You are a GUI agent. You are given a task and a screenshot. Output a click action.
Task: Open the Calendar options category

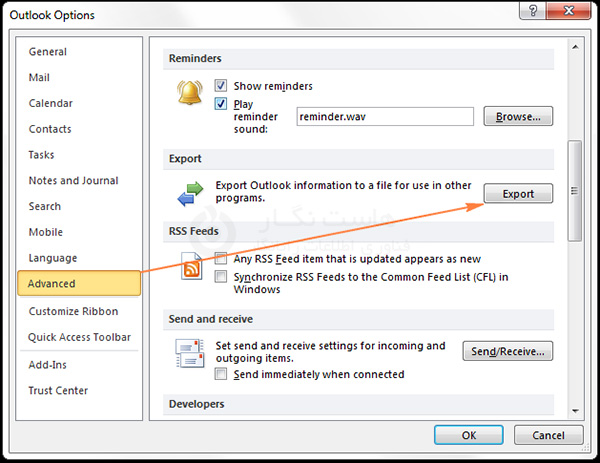click(x=50, y=103)
